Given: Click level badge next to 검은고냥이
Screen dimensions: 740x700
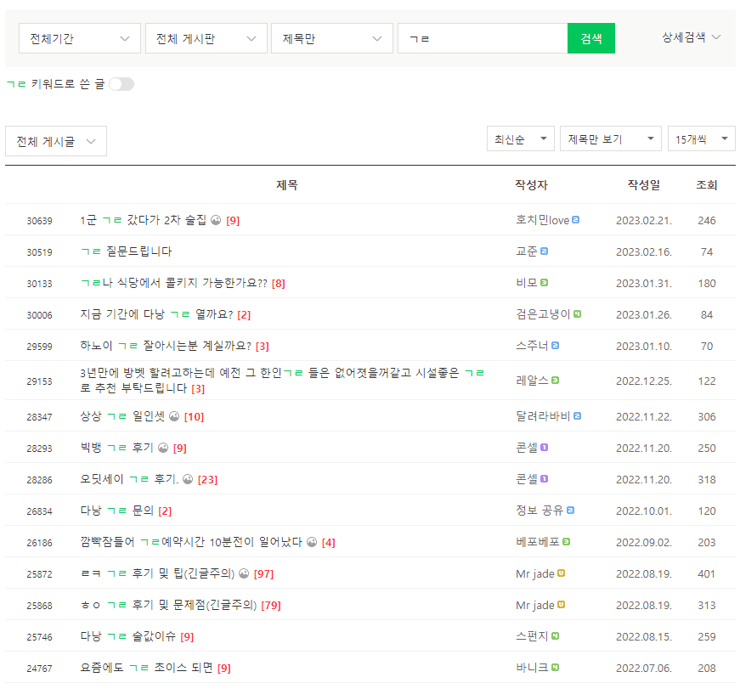Looking at the screenshot, I should pyautogui.click(x=577, y=314).
